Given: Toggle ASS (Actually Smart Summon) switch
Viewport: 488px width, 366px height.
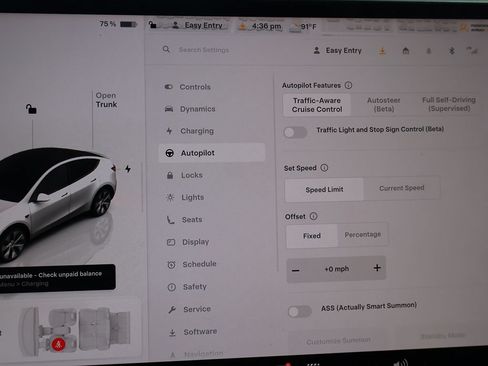Looking at the screenshot, I should 300,312.
